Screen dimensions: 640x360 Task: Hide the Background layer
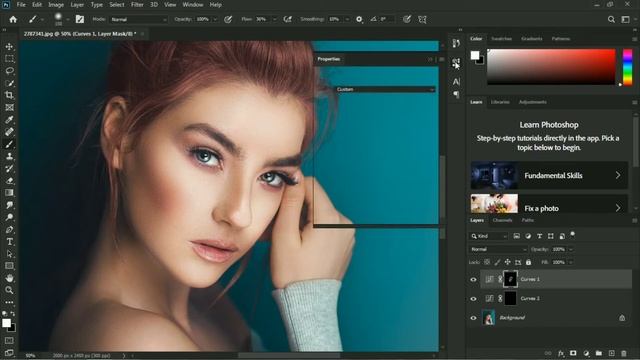(x=473, y=318)
